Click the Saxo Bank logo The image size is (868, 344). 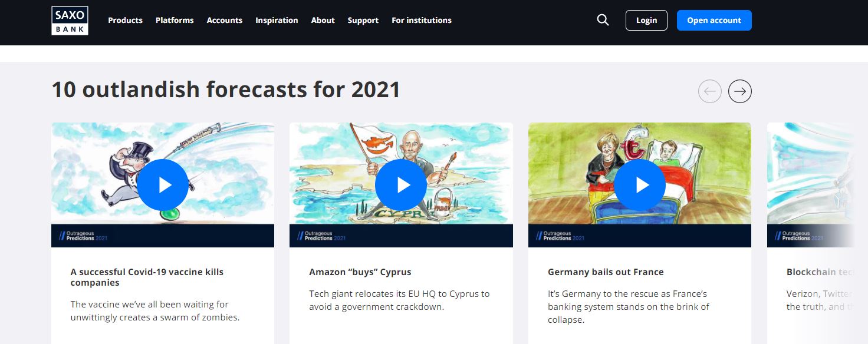[70, 20]
